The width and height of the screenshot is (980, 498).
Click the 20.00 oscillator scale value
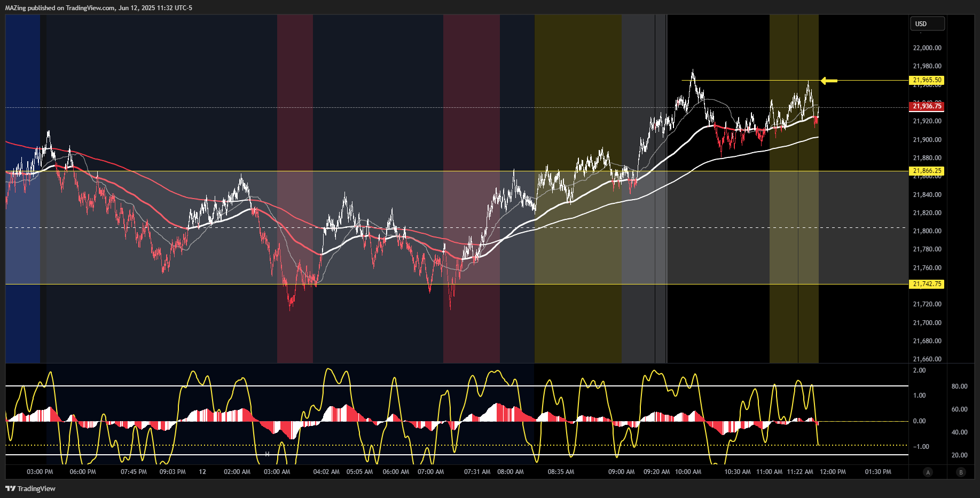point(959,455)
